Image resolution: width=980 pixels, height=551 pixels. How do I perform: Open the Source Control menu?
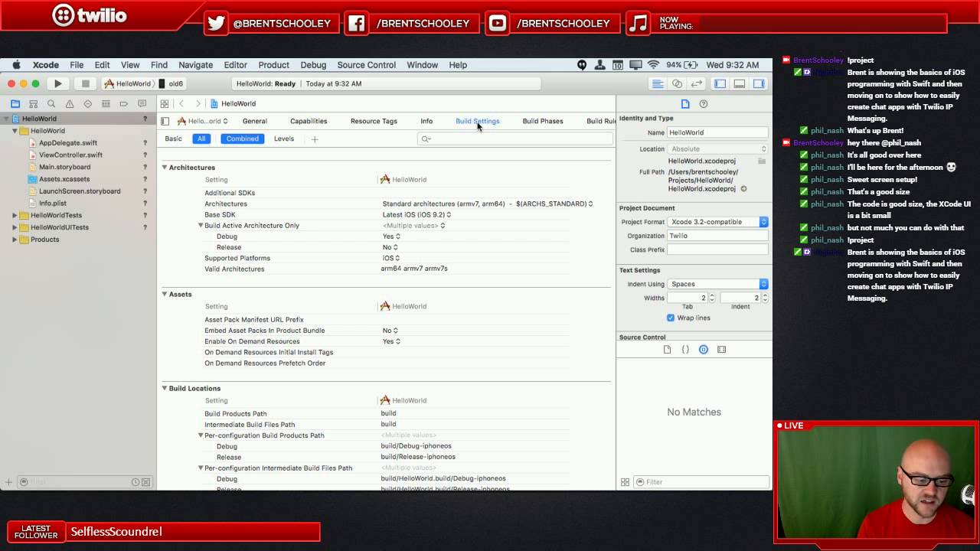click(367, 65)
